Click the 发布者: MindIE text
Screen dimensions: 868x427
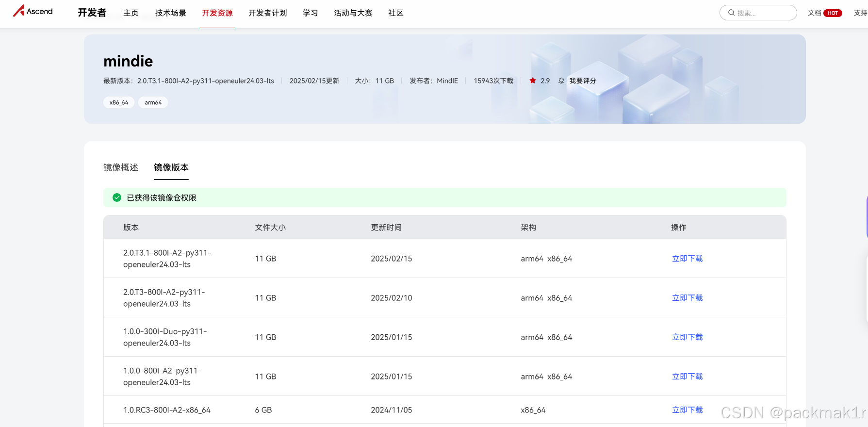point(434,81)
